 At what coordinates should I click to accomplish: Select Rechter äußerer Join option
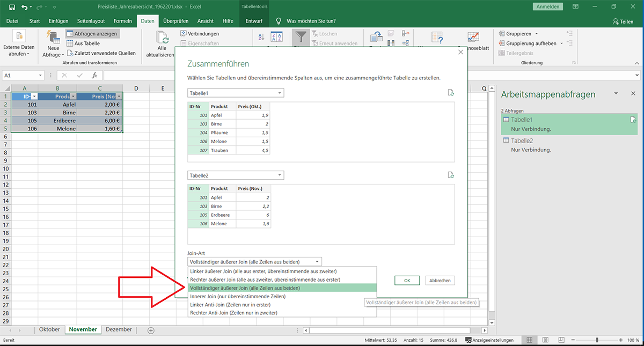click(x=282, y=279)
